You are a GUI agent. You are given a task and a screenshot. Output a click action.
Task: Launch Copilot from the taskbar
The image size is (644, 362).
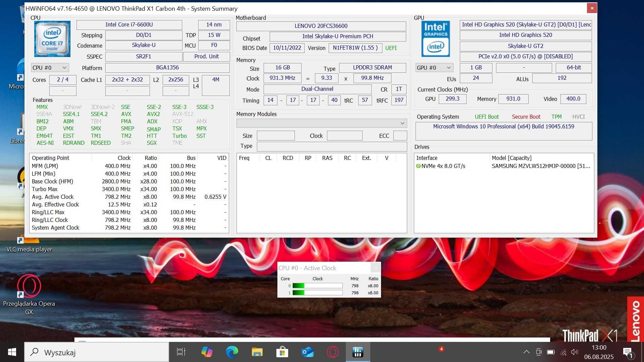(x=207, y=352)
